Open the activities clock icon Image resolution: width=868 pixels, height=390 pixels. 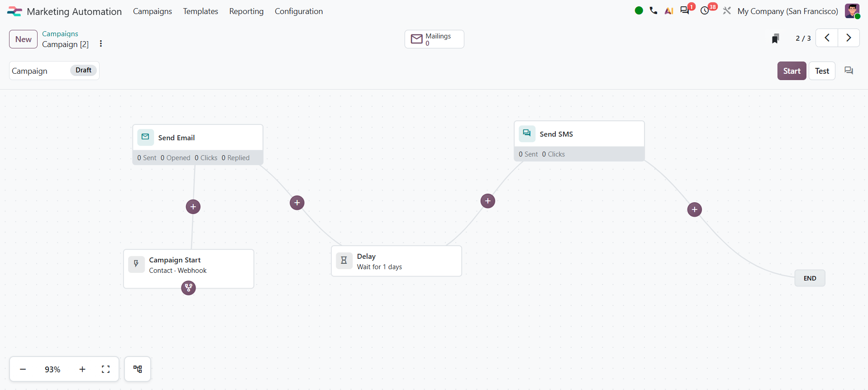[705, 10]
